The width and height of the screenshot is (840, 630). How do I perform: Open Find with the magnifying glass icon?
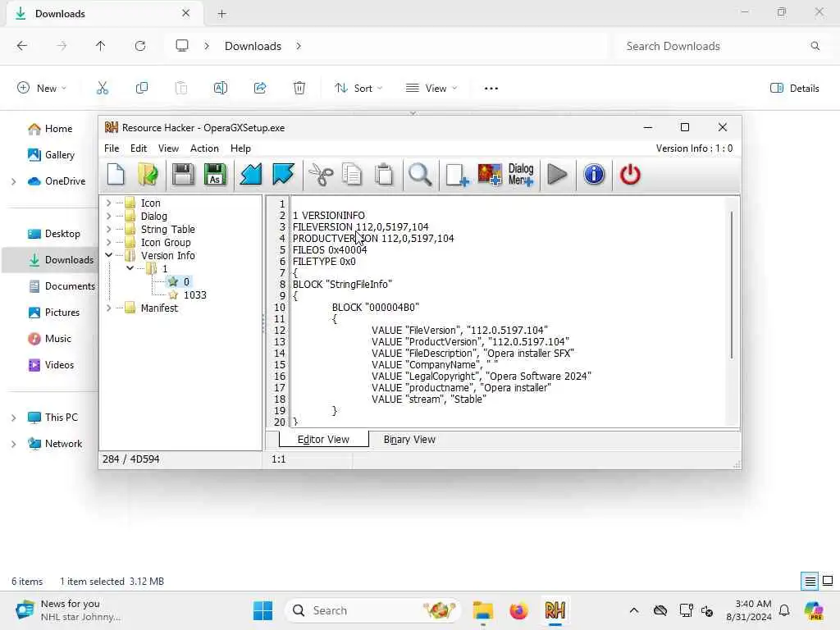(420, 175)
